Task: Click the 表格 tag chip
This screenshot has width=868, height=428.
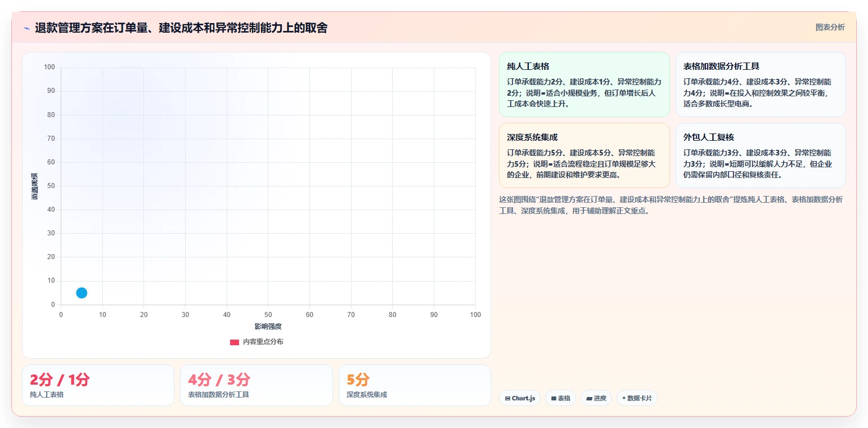Action: 561,398
